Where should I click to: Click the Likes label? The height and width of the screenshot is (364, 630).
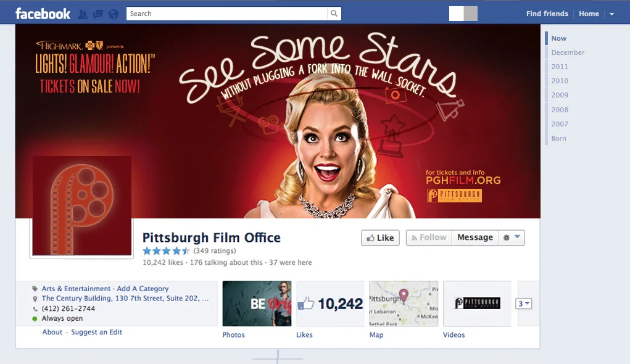coord(304,334)
